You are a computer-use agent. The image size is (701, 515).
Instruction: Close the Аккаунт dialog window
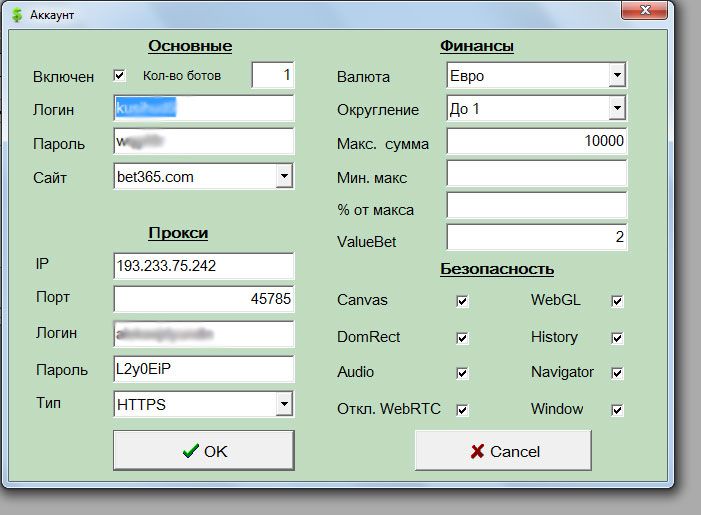point(645,11)
